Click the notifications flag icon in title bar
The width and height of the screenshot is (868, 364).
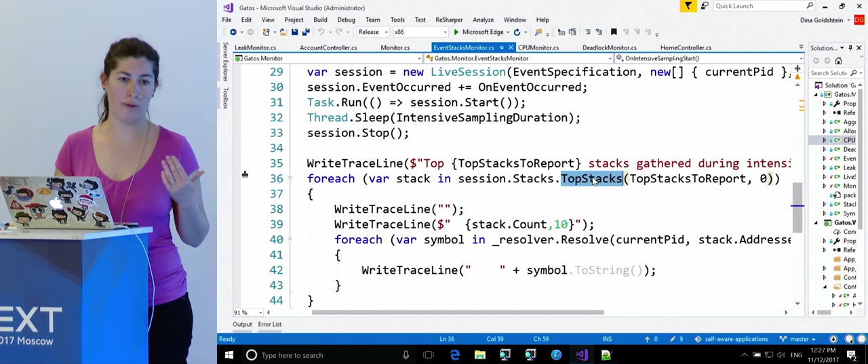[688, 6]
